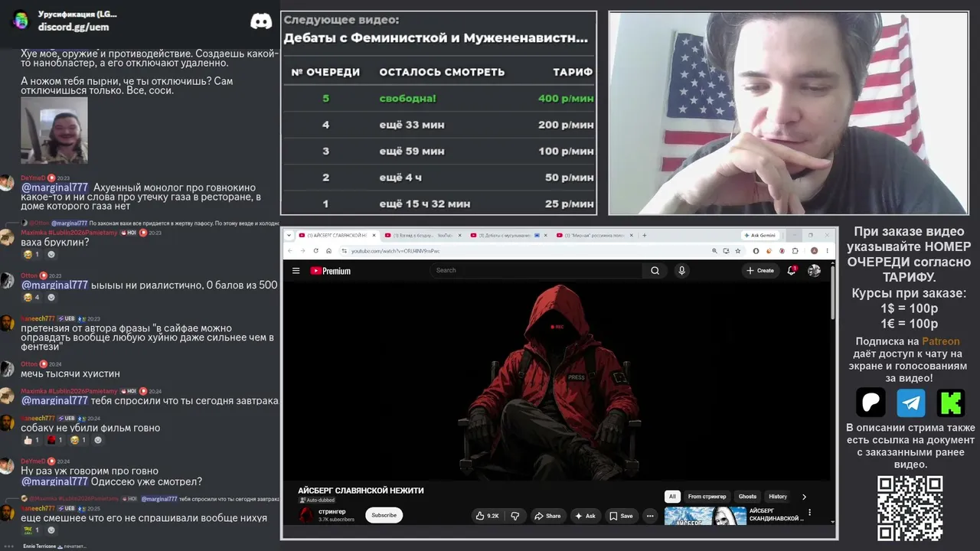Open the YouTube guide hamburger menu
980x551 pixels.
tap(296, 270)
